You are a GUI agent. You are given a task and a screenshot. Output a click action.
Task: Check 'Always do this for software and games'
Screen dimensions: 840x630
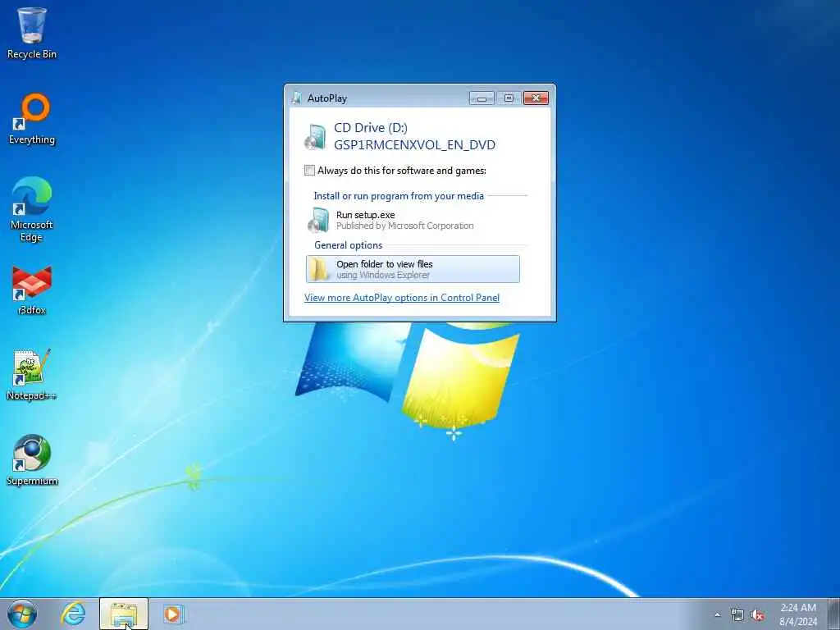click(309, 171)
